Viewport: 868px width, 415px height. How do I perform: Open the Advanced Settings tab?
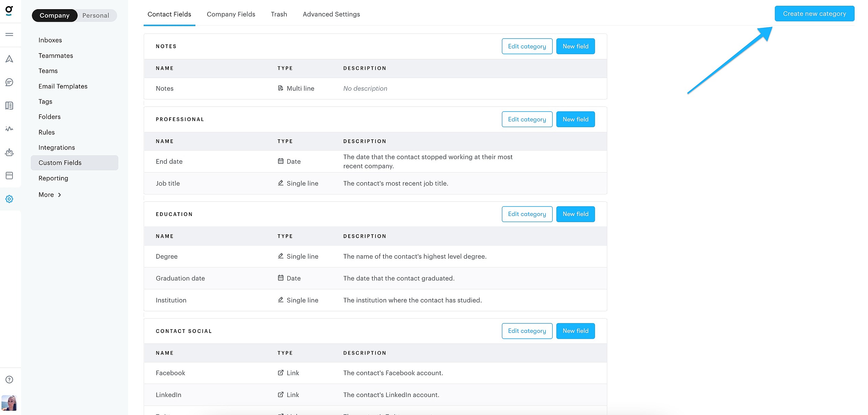point(331,14)
